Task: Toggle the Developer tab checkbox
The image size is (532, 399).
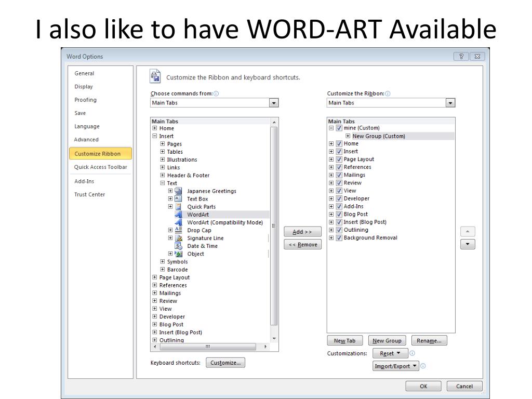Action: [339, 198]
